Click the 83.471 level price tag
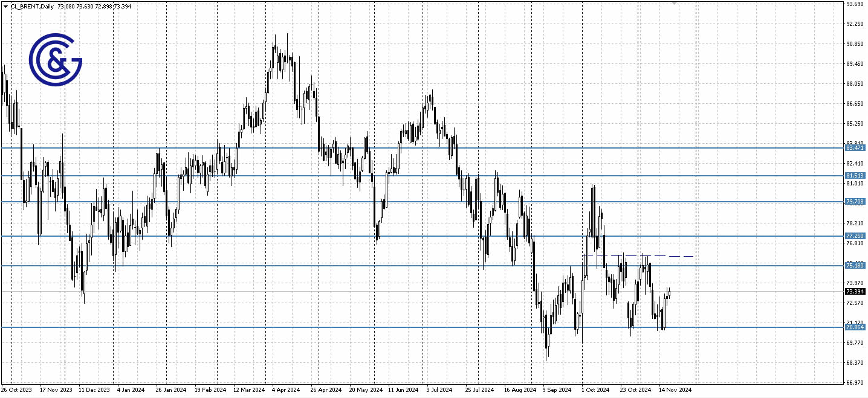 click(854, 147)
